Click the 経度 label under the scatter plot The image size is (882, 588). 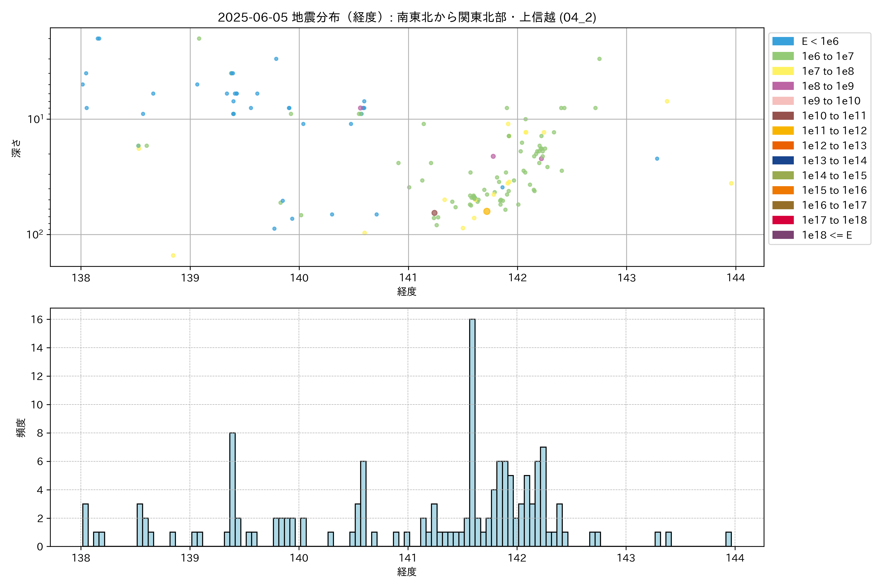tap(407, 291)
